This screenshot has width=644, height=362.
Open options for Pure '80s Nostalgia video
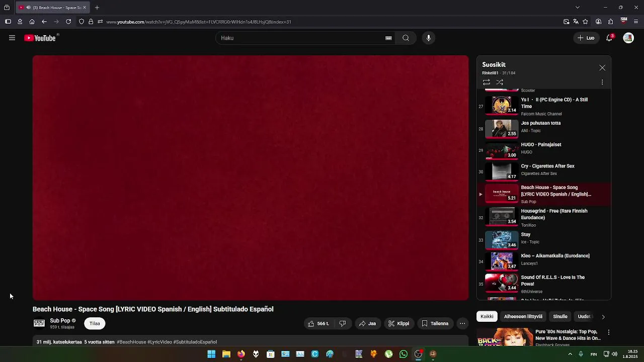[x=609, y=332]
